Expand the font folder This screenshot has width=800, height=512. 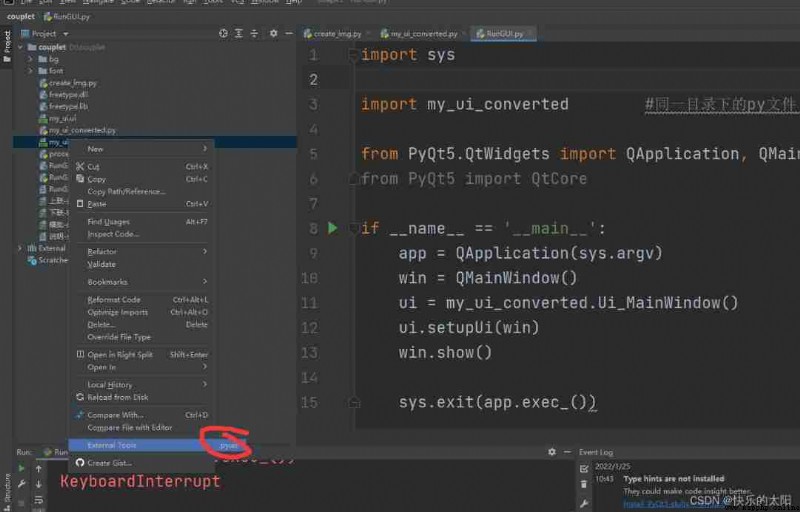[30, 71]
